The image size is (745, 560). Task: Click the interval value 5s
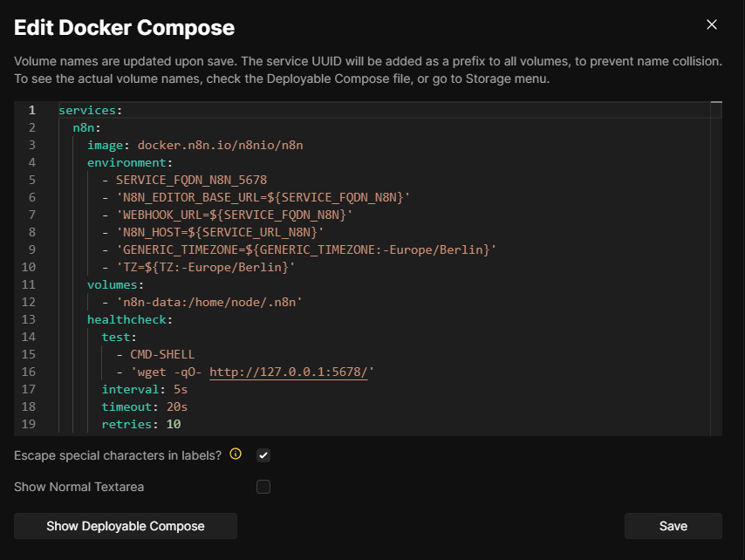pos(180,390)
